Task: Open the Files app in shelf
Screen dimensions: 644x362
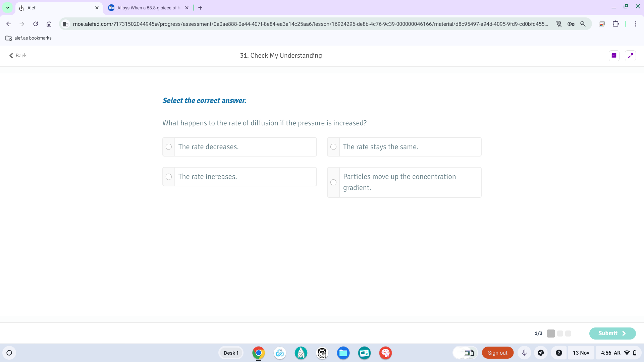Action: pos(343,353)
